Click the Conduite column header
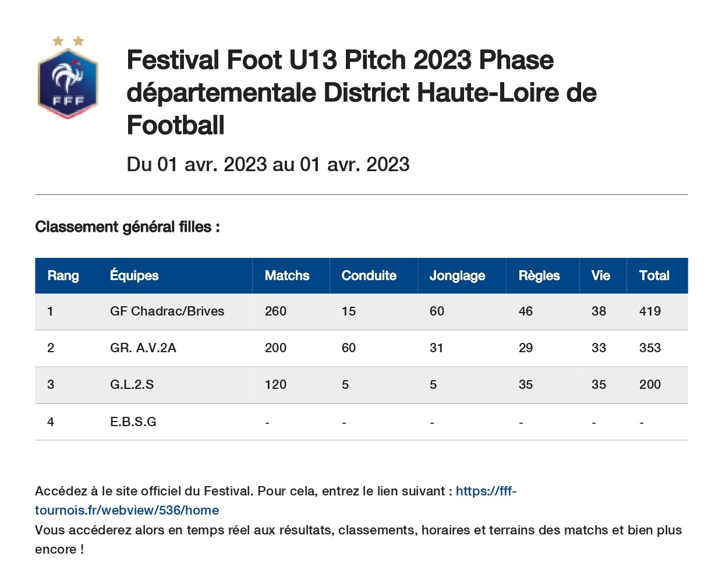The image size is (722, 588). [369, 275]
